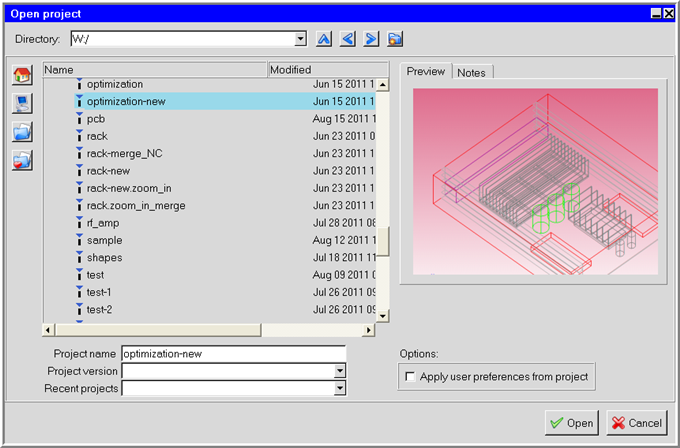680x448 pixels.
Task: Navigate forward with the right arrow
Action: [371, 39]
